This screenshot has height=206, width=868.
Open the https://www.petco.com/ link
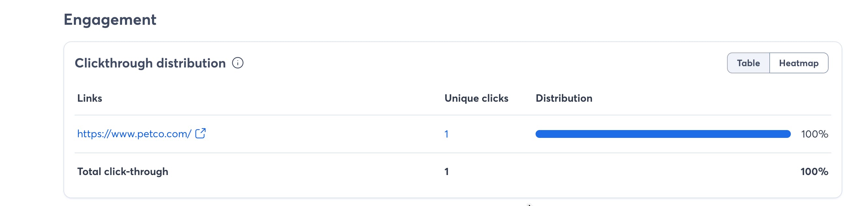pyautogui.click(x=134, y=134)
